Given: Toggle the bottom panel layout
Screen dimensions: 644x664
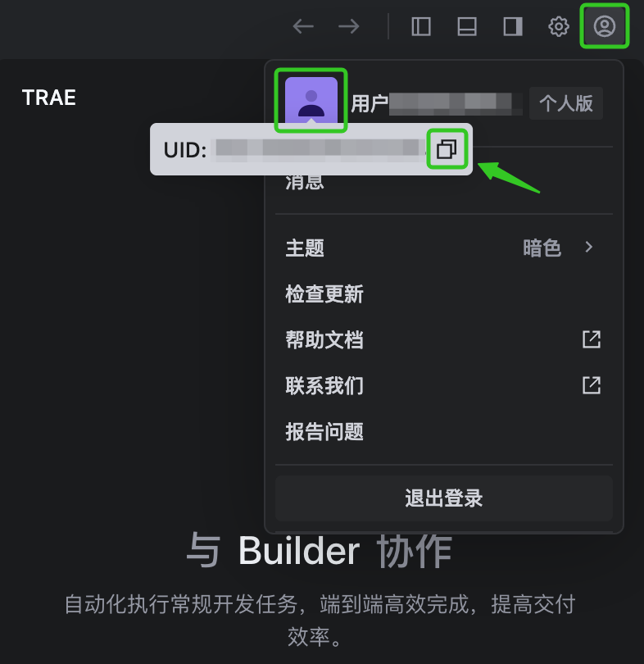Looking at the screenshot, I should (467, 27).
